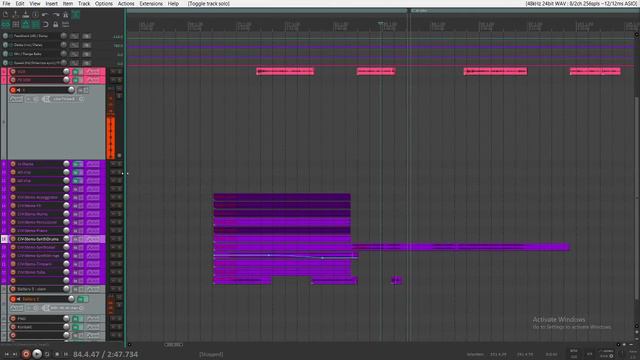Open the Options menu
The image size is (640, 360).
[104, 3]
